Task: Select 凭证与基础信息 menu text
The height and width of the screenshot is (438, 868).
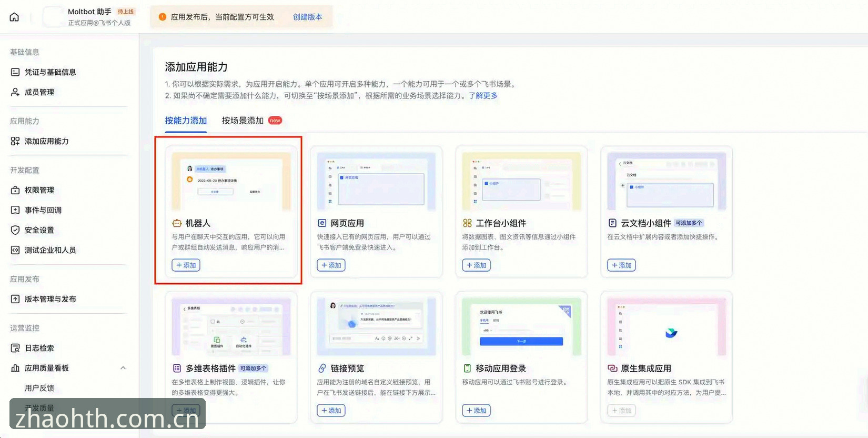Action: click(51, 72)
